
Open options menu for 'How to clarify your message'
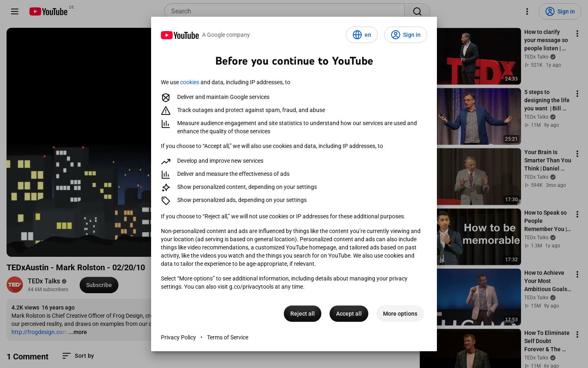[577, 34]
